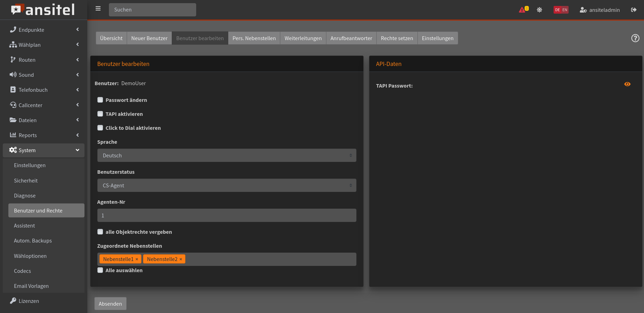Image resolution: width=644 pixels, height=313 pixels.
Task: Click the logout icon in header
Action: tap(634, 10)
